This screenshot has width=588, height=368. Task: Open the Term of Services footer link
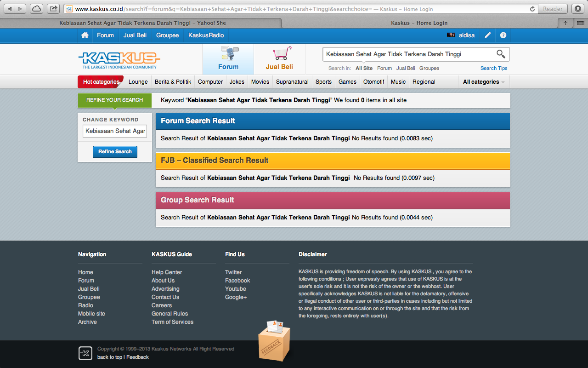coord(172,322)
